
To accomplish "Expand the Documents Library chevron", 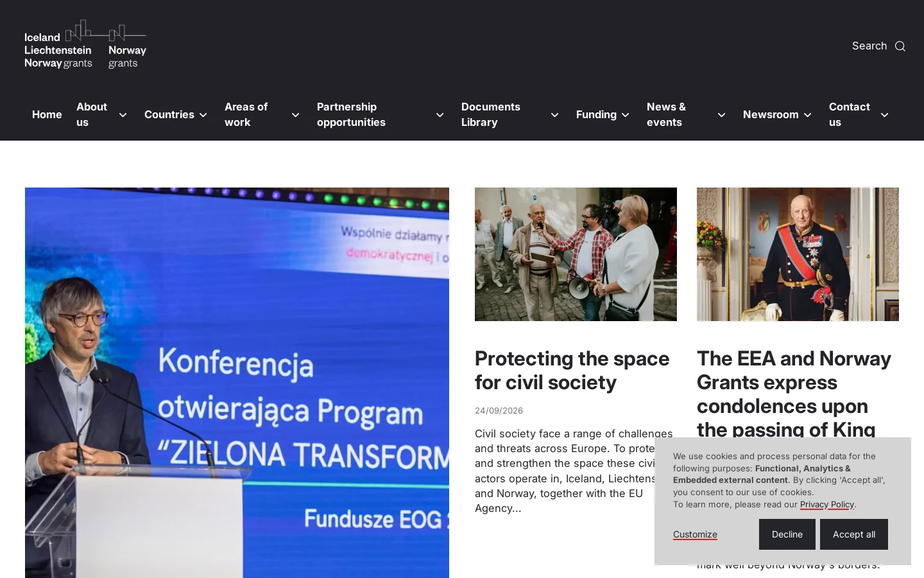I will (555, 115).
